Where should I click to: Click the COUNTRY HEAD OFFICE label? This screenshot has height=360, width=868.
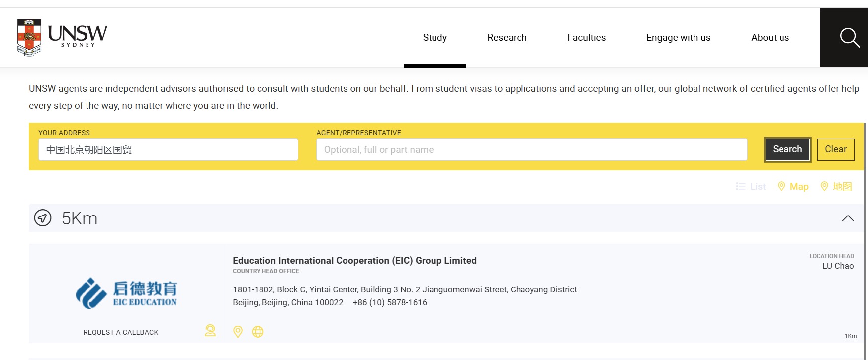pyautogui.click(x=266, y=271)
